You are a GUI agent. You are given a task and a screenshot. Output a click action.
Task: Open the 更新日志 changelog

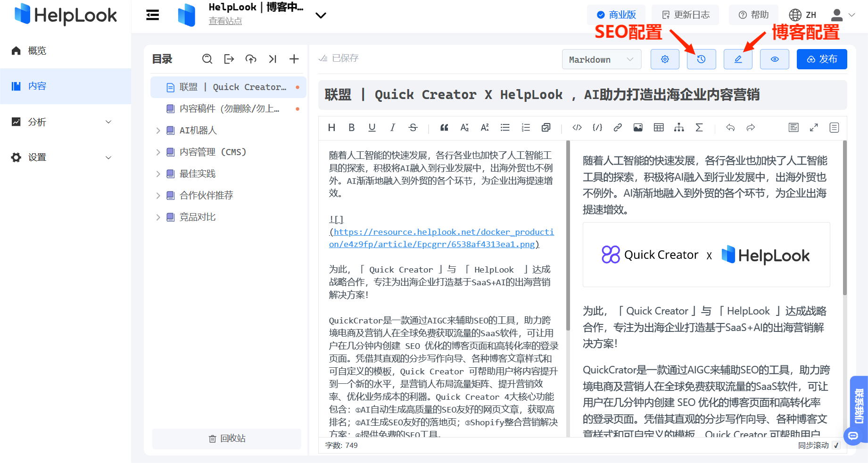(686, 15)
